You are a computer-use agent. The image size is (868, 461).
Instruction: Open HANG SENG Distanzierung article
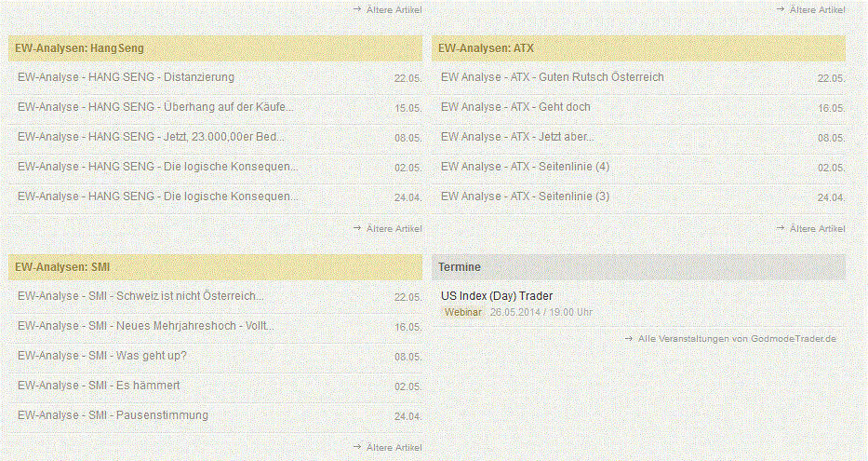[x=126, y=77]
